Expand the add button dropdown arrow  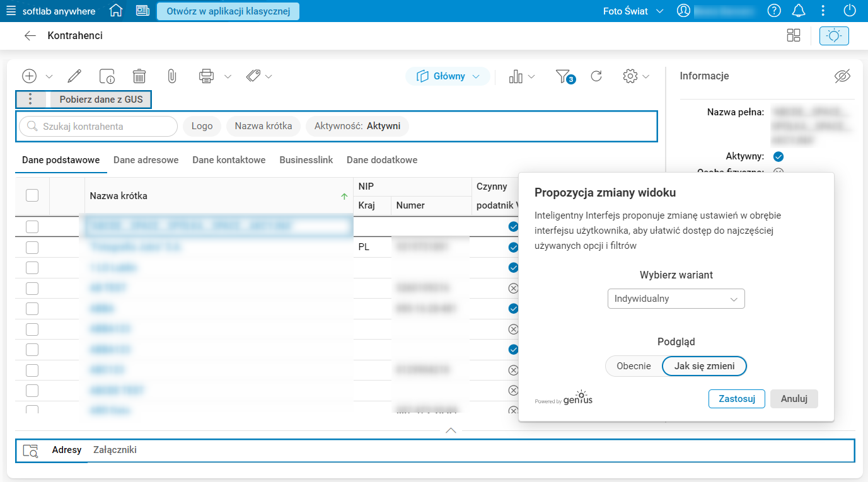click(49, 77)
